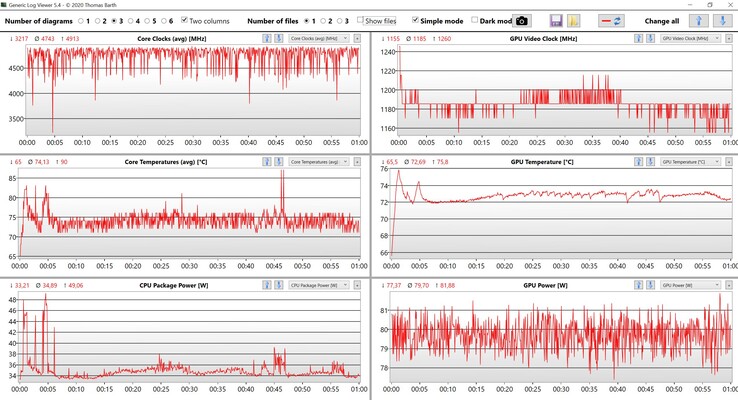Click Core Clocks maximum value 4913
The width and height of the screenshot is (738, 400).
pos(70,39)
